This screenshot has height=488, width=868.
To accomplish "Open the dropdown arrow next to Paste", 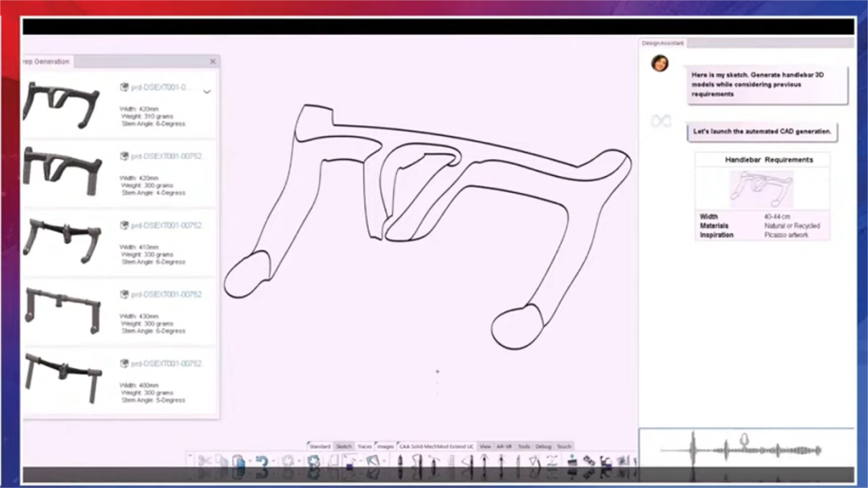I will [x=249, y=461].
